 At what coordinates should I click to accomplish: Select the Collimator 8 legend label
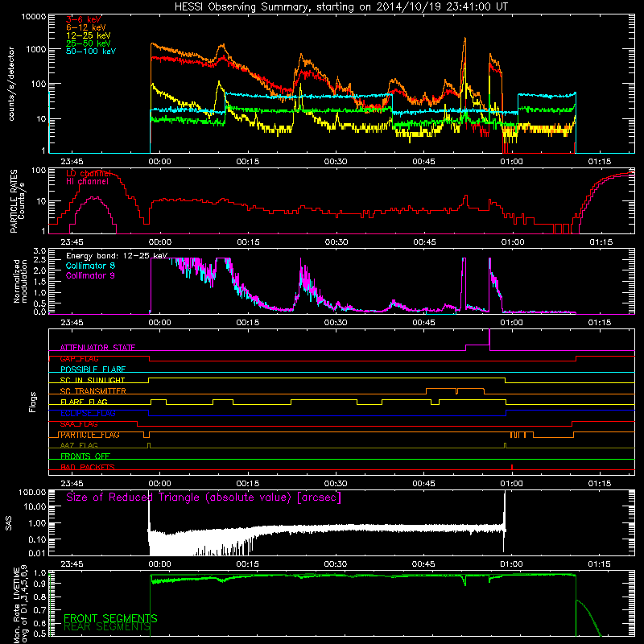[90, 266]
